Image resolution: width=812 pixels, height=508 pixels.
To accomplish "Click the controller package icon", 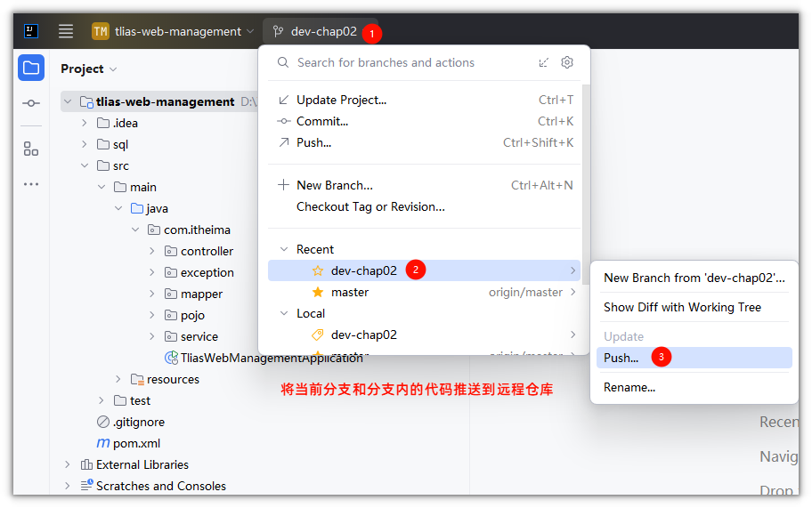I will coord(171,251).
